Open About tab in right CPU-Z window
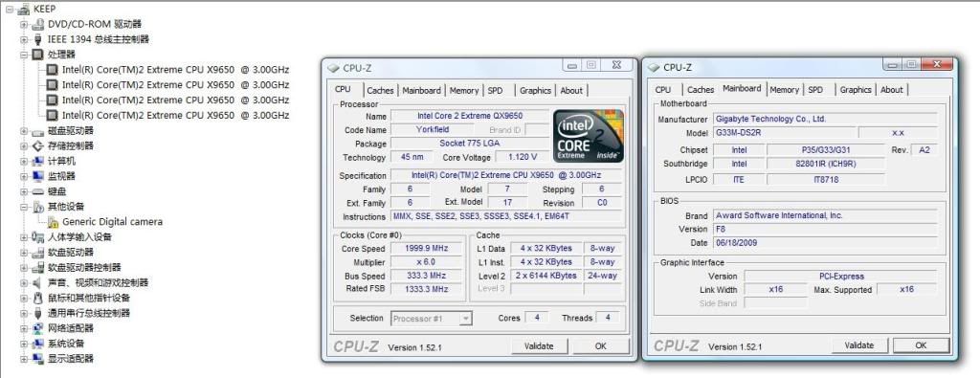This screenshot has width=980, height=378. [x=891, y=90]
